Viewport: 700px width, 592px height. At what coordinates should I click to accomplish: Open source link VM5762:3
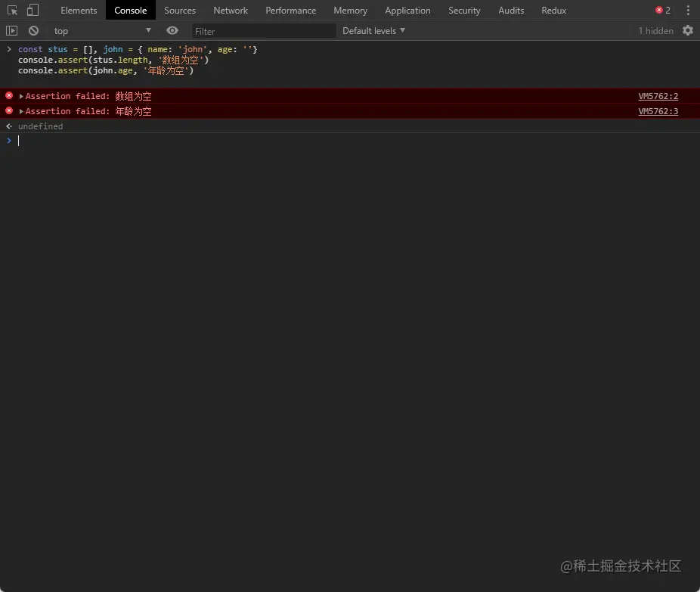point(658,111)
